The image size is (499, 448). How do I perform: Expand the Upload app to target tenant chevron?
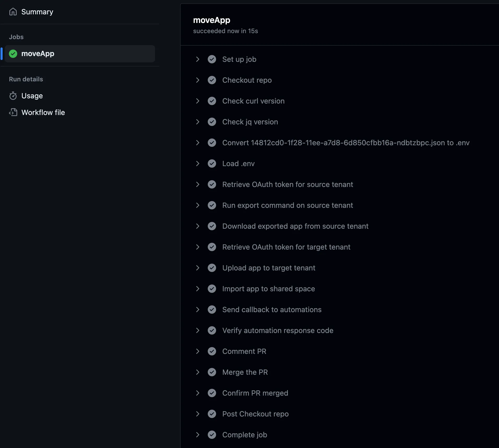pyautogui.click(x=198, y=268)
